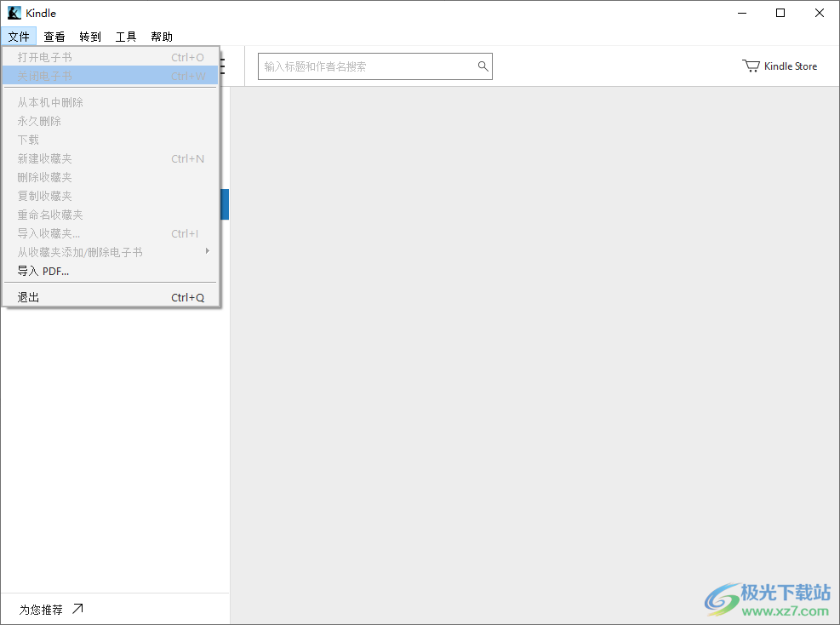This screenshot has height=625, width=840.
Task: Choose 永久删除 in the menu
Action: pos(111,121)
